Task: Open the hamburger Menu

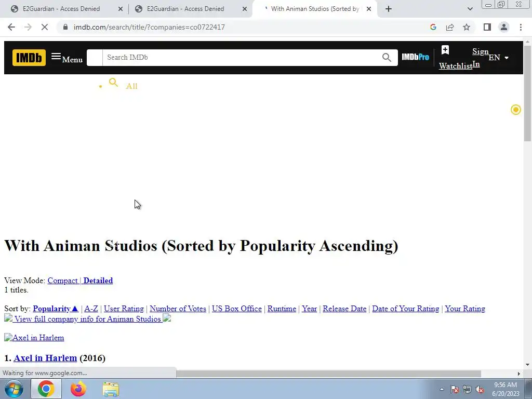Action: (67, 58)
